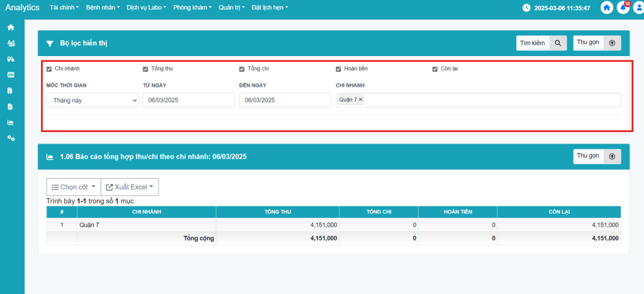Click the home icon in the left sidebar
Viewport: 644px width, 294px height.
(11, 28)
